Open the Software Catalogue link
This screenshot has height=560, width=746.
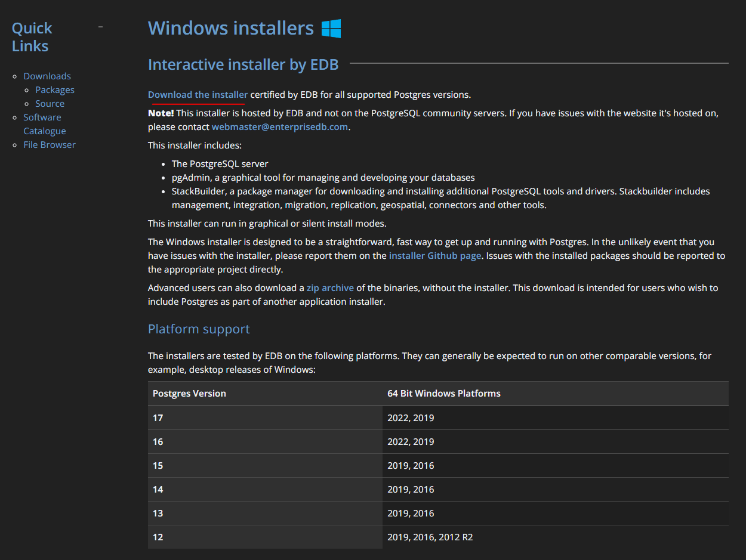(x=45, y=124)
